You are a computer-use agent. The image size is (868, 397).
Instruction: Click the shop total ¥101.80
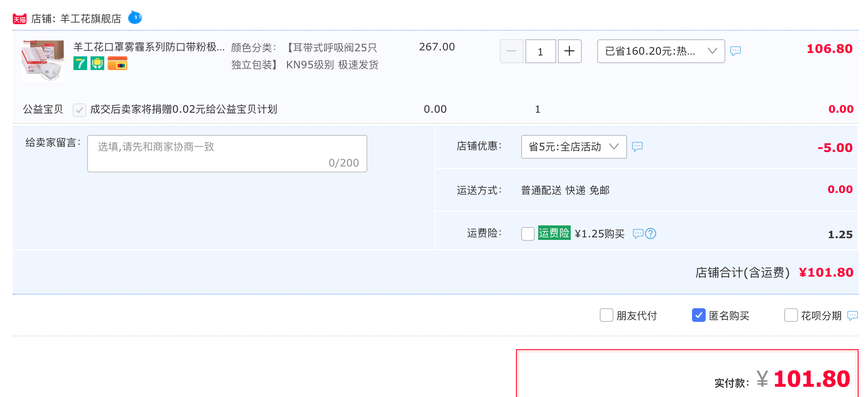[826, 272]
